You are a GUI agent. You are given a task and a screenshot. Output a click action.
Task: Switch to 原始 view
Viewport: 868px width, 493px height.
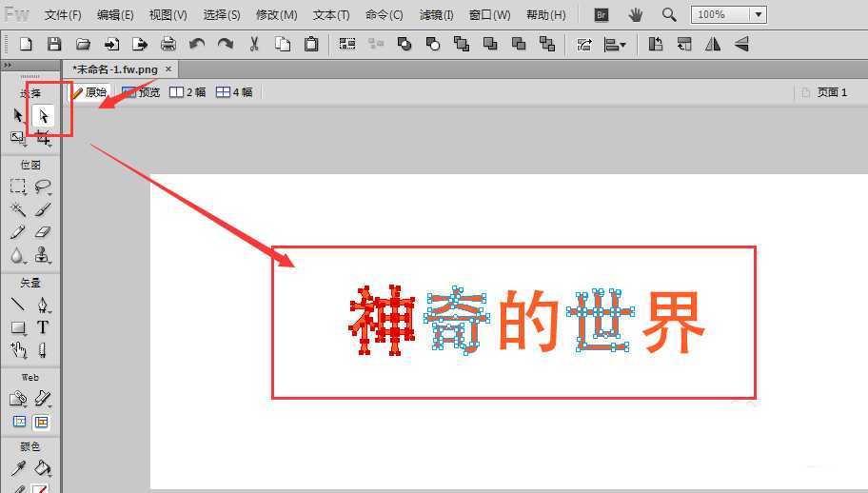[x=89, y=92]
